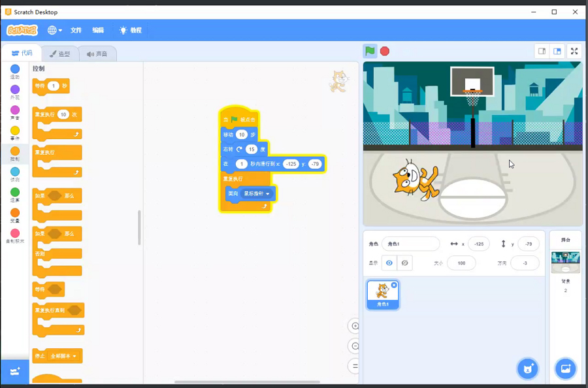Viewport: 588px width, 388px height.
Task: Enter full screen stage mode
Action: [x=574, y=51]
